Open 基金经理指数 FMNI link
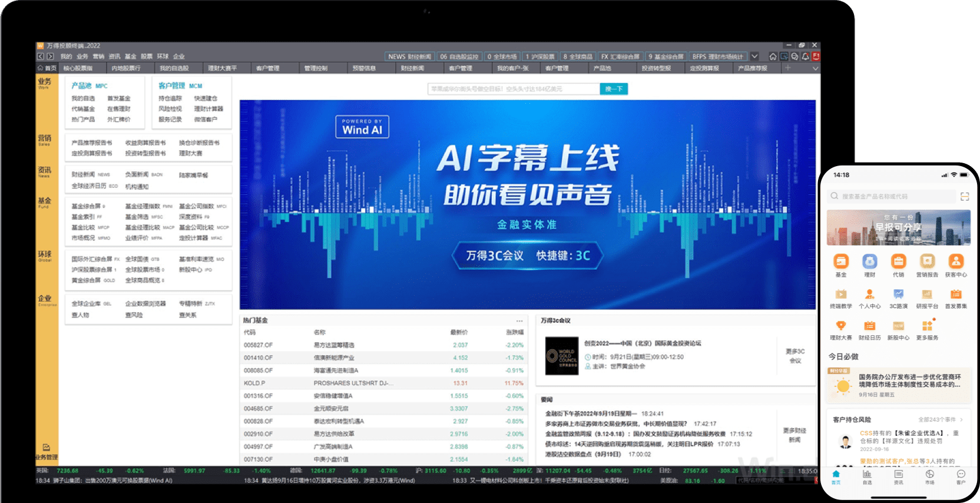Image resolution: width=980 pixels, height=503 pixels. click(148, 206)
